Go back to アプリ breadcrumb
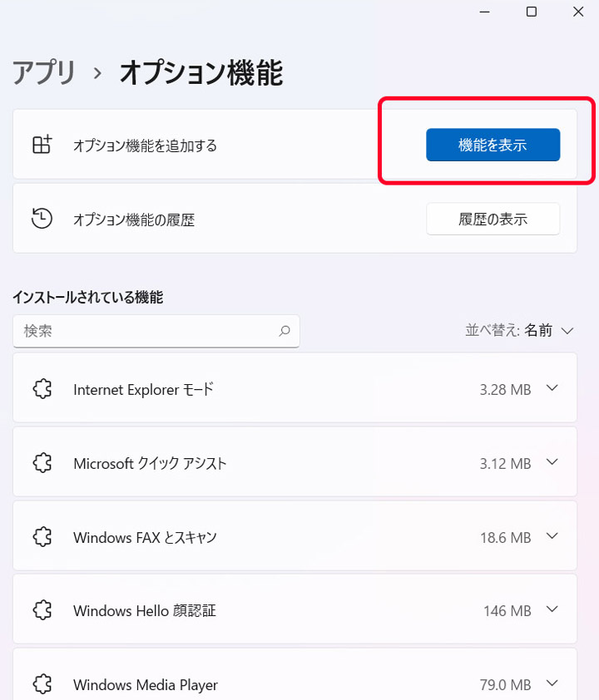 click(44, 73)
